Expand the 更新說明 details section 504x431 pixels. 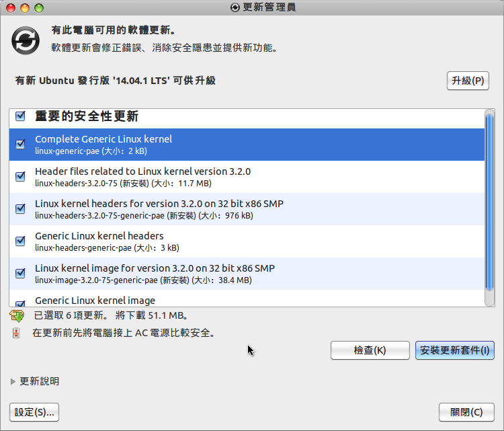click(x=14, y=381)
